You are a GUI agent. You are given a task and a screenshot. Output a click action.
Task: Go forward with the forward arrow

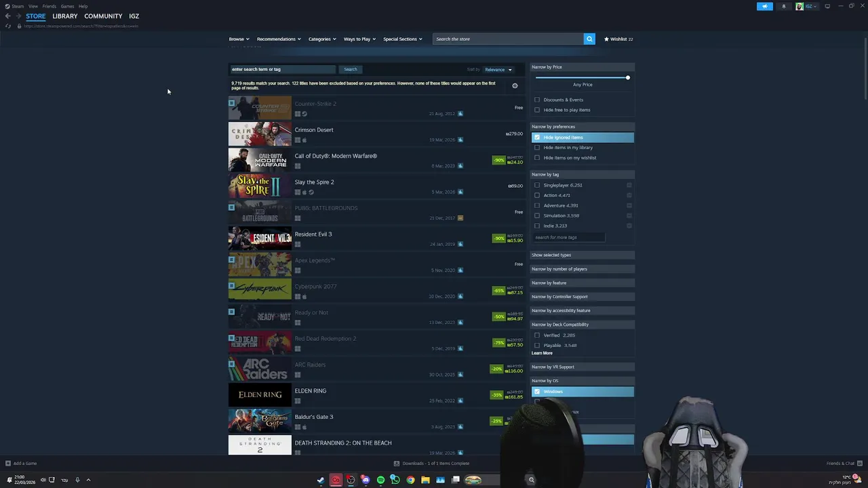(18, 16)
